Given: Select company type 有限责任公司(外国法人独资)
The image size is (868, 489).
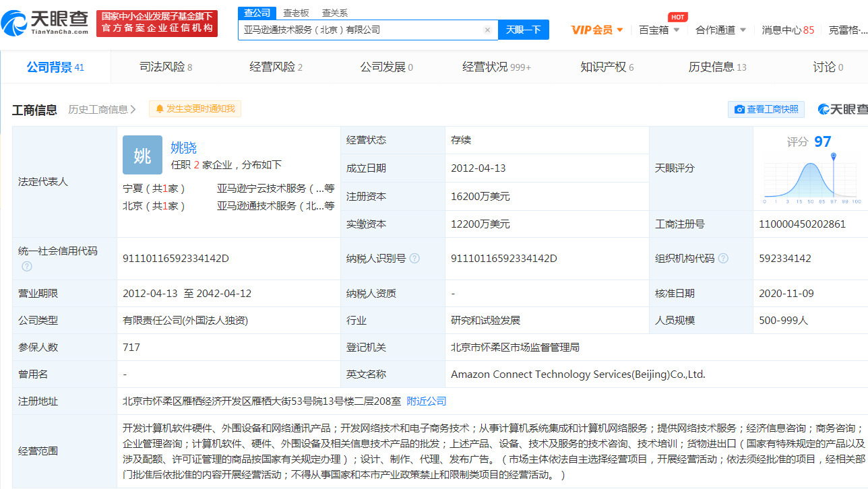Looking at the screenshot, I should click(x=185, y=321).
